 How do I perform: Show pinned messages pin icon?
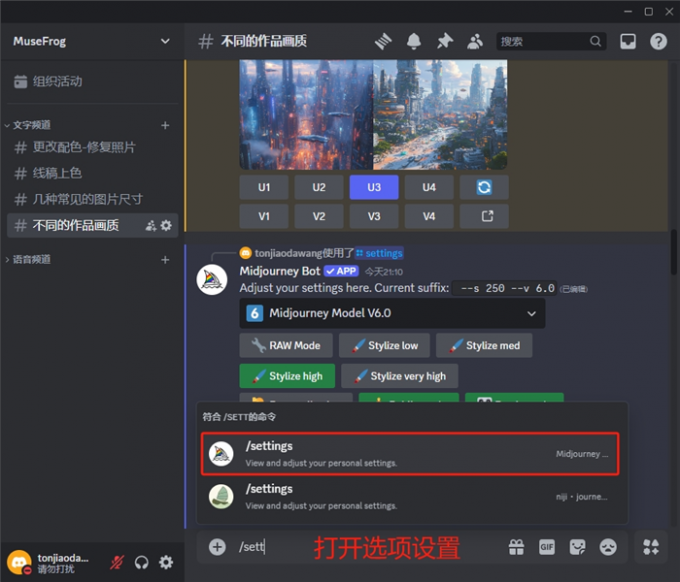(x=445, y=42)
